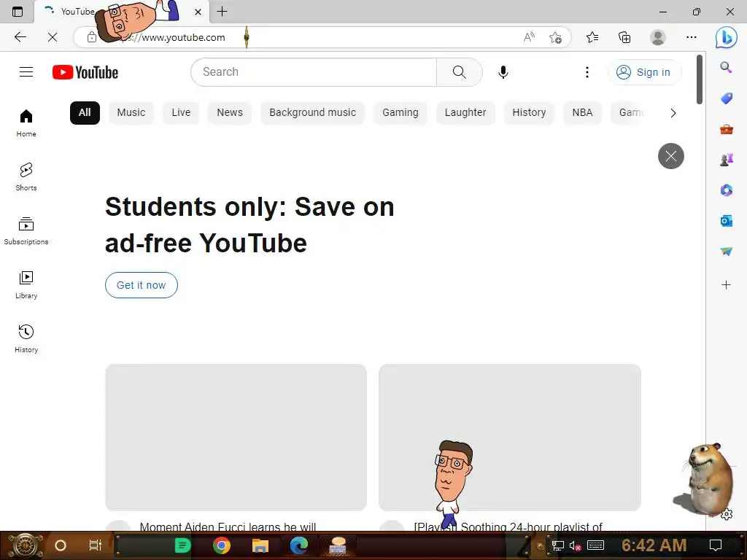View site information lock icon
The width and height of the screenshot is (747, 560).
92,37
